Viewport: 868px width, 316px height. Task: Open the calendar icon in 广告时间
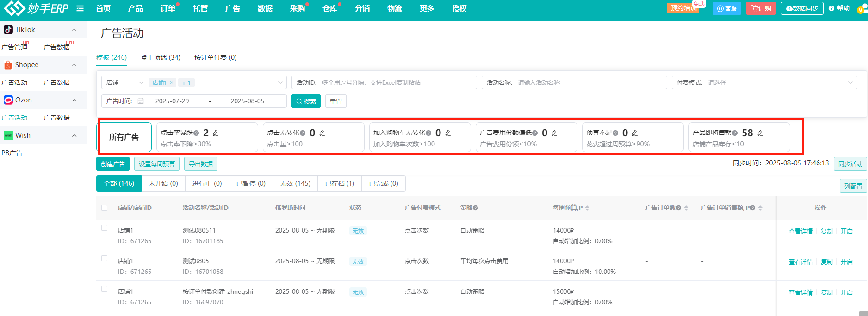click(141, 101)
